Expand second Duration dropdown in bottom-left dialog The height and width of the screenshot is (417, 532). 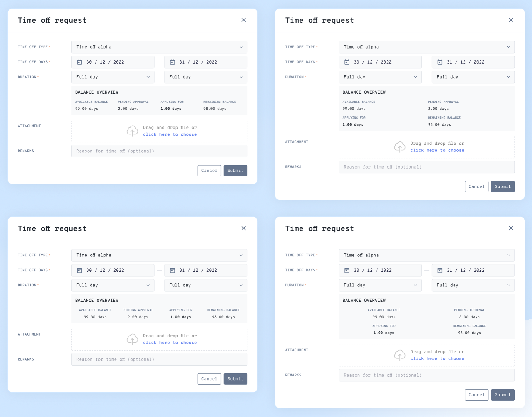pos(206,285)
